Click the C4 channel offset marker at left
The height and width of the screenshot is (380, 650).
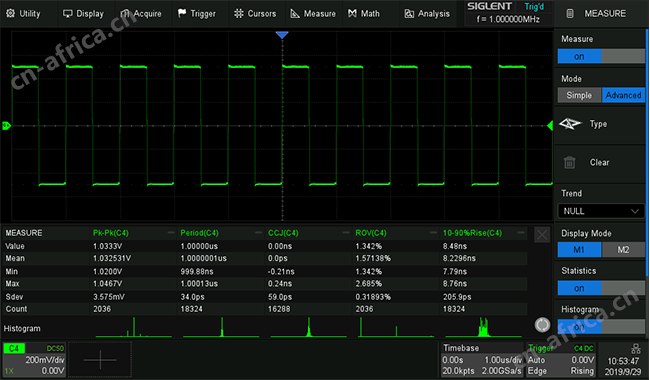pos(6,125)
